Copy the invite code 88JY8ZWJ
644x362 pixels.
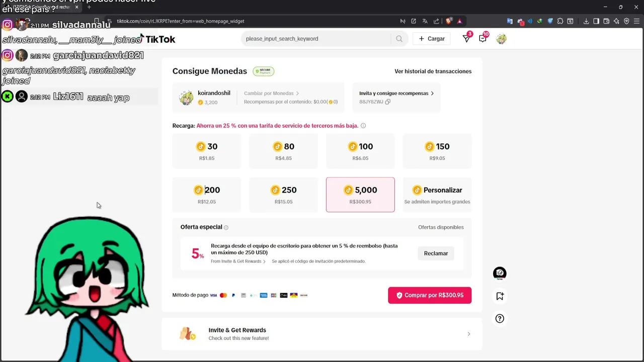387,102
